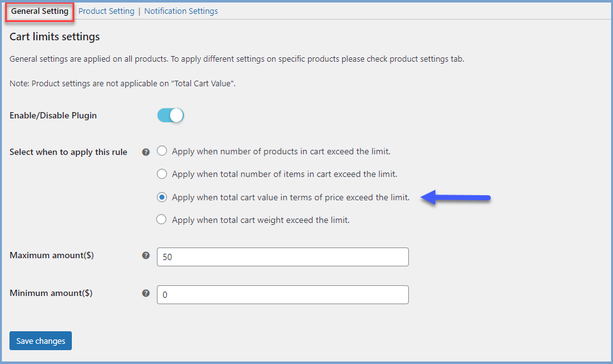613x364 pixels.
Task: Pick the total cart weight radio option
Action: tap(162, 220)
